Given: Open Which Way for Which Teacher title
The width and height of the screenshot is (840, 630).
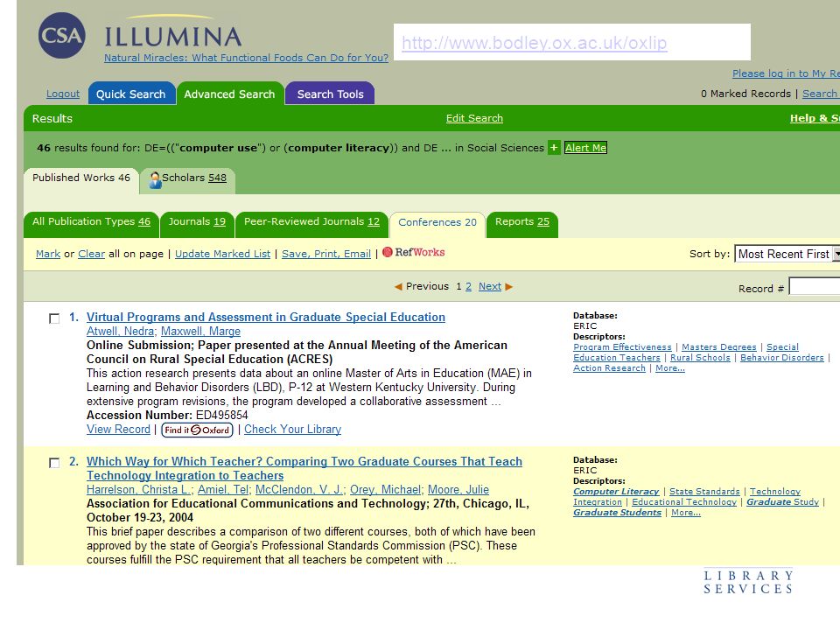Looking at the screenshot, I should pos(304,468).
